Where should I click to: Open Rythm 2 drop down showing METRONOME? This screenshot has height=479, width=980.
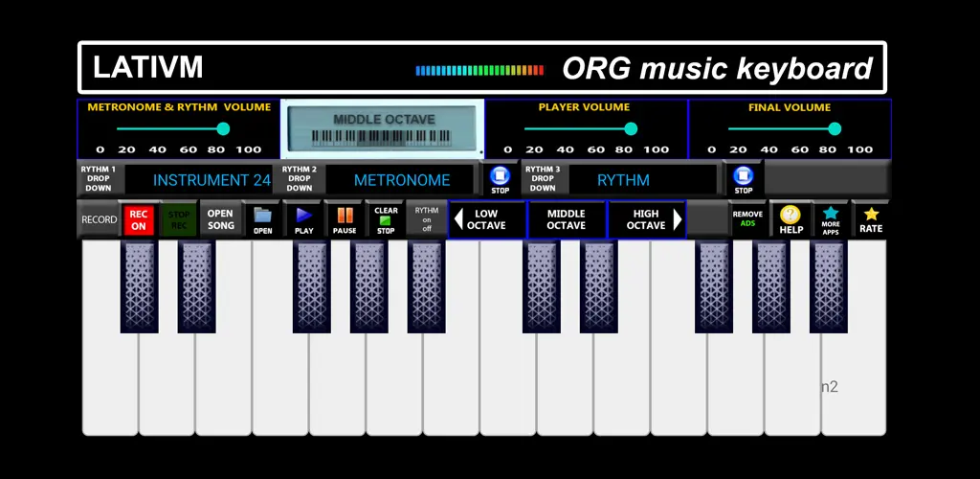(x=401, y=180)
